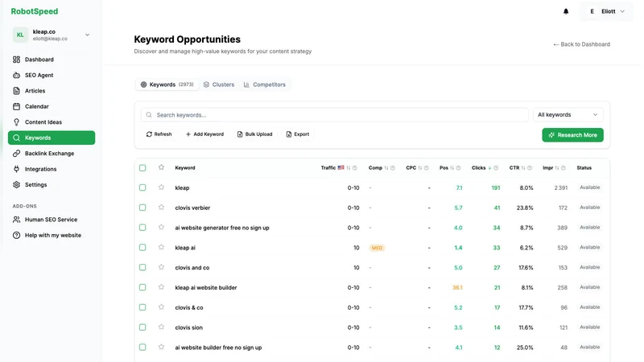
Task: Star the clovis sion keyword
Action: click(161, 327)
